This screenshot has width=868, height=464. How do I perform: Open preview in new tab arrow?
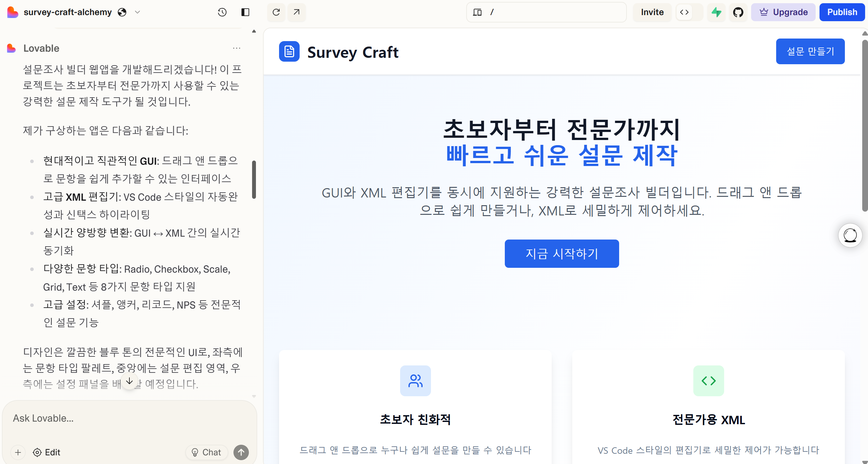pyautogui.click(x=296, y=13)
